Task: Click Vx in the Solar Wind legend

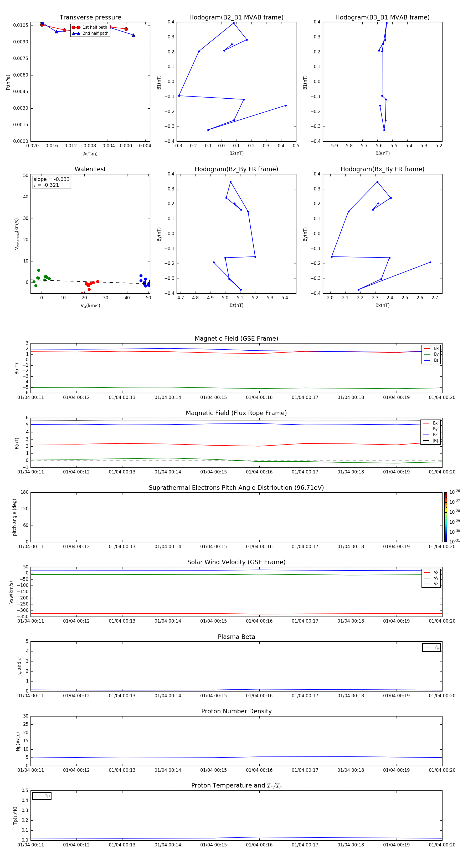Action: 431,572
